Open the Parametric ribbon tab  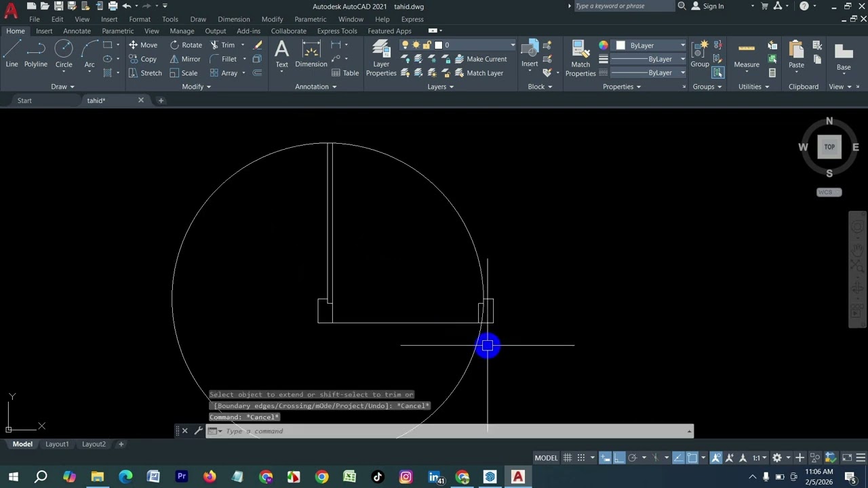(118, 31)
